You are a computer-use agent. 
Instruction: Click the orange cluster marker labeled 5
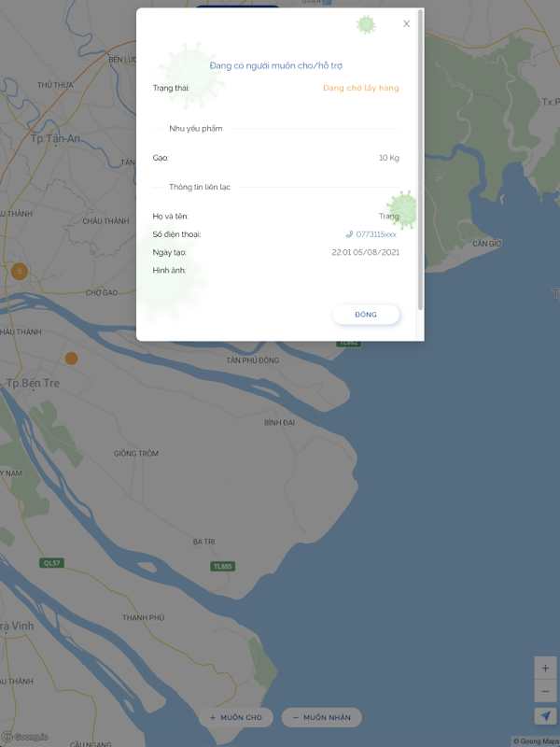20,272
